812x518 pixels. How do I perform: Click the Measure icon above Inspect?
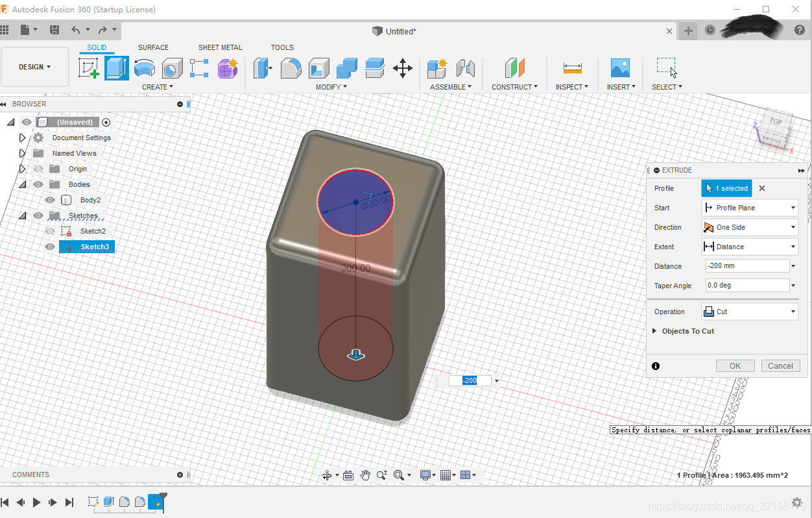572,68
